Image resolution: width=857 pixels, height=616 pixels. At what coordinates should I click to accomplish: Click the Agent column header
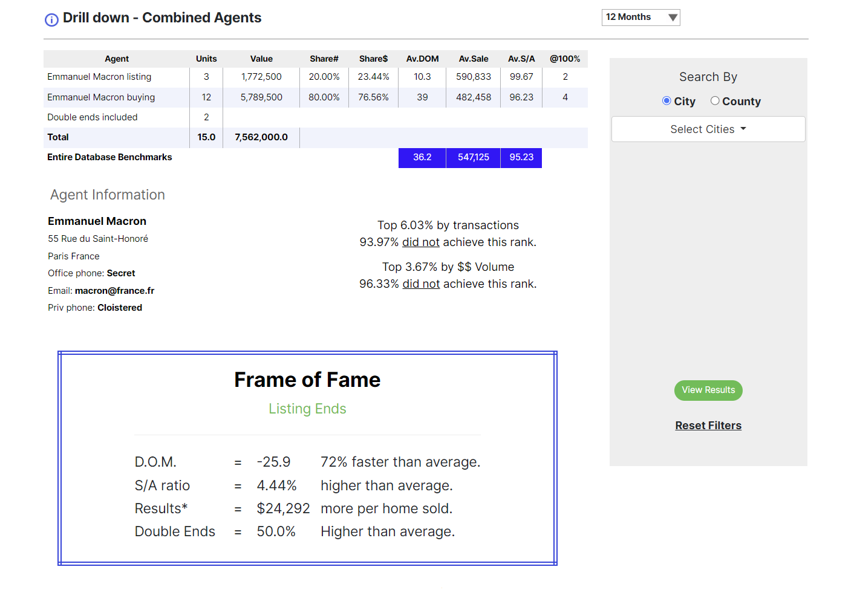click(117, 59)
